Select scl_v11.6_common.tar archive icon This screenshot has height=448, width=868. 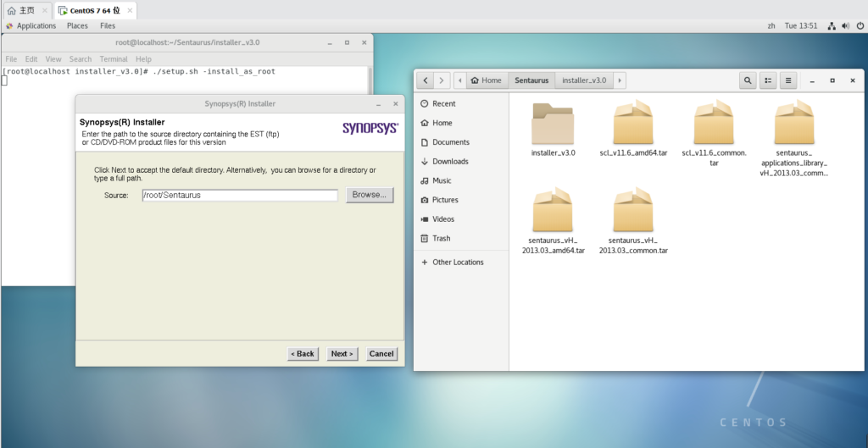point(714,122)
